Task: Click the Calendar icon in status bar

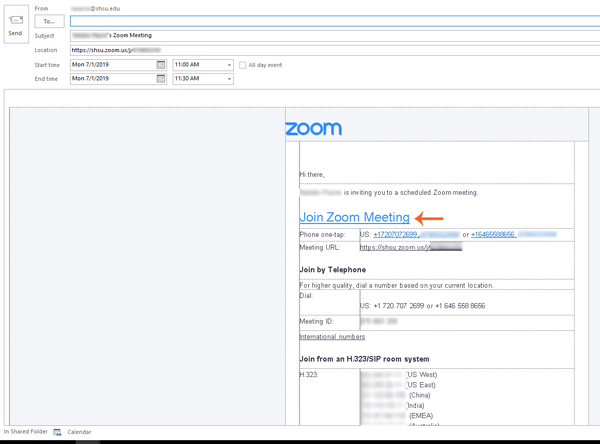Action: [58, 432]
